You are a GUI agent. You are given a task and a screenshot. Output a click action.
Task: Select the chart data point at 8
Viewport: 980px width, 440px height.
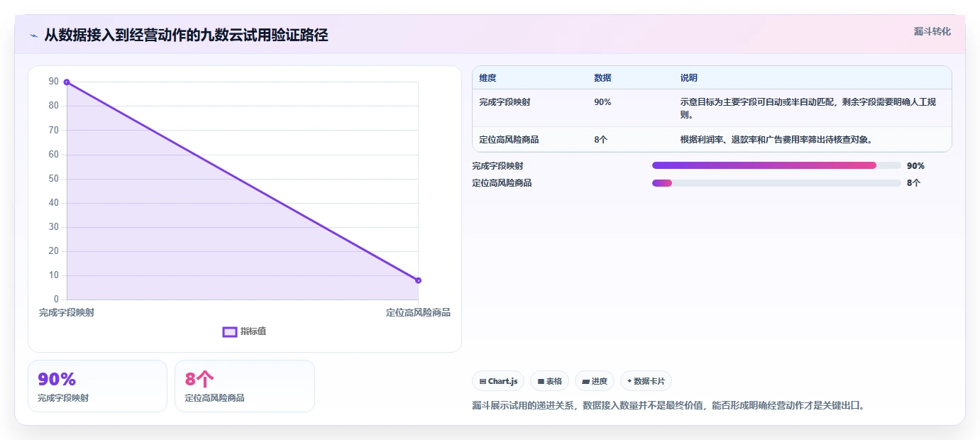point(418,280)
